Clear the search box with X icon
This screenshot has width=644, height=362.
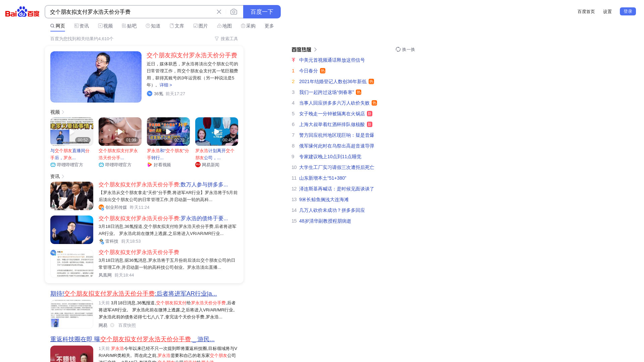219,12
